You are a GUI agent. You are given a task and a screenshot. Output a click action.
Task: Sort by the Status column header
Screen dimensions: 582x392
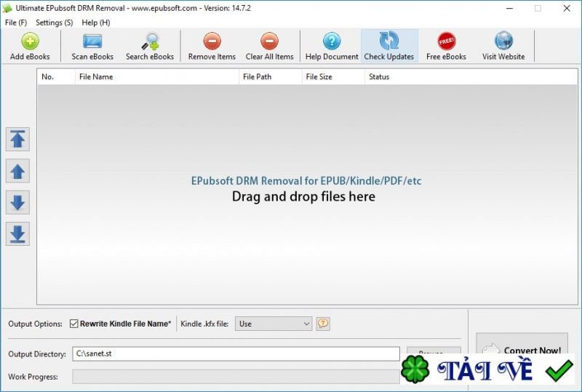click(x=471, y=77)
